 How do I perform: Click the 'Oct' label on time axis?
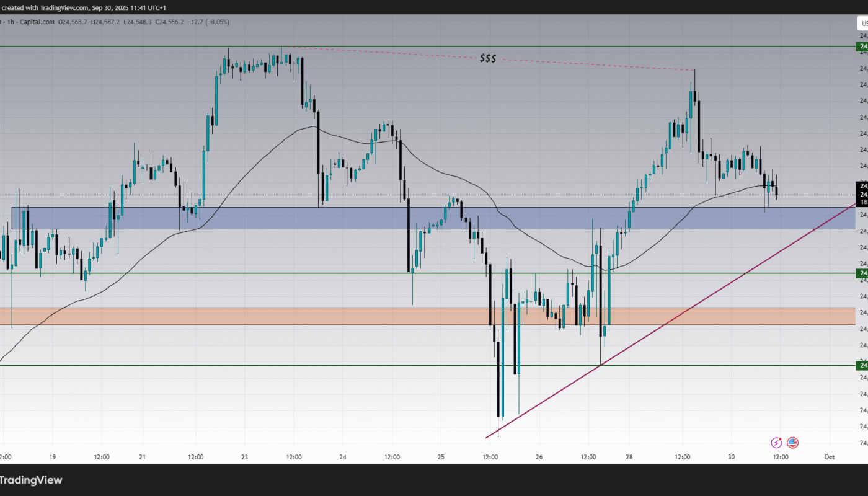click(829, 457)
